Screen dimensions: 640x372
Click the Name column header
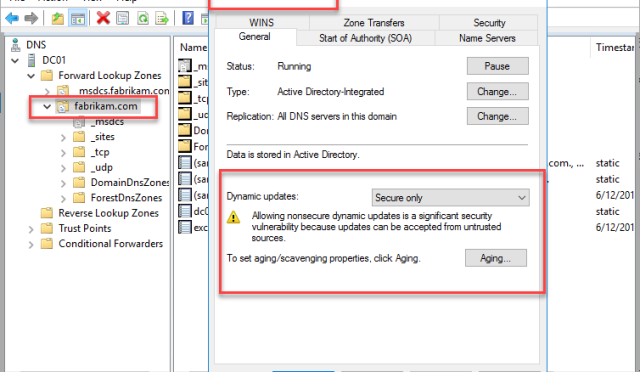(193, 48)
